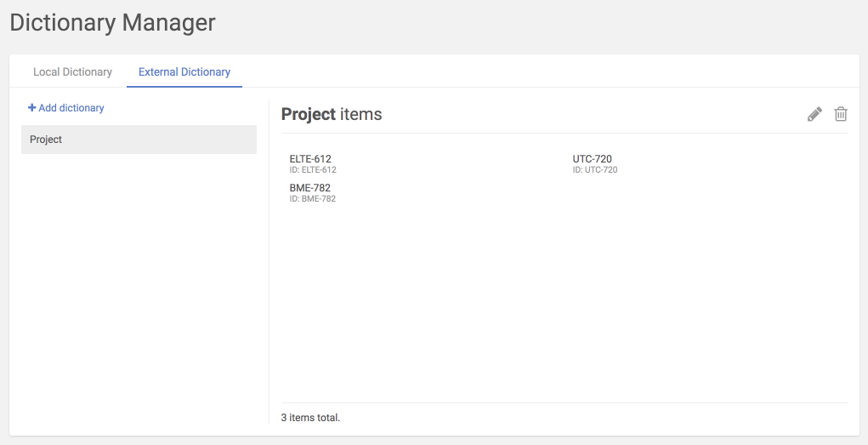Click the word 'items' in panel heading
The image size is (868, 445).
click(x=361, y=114)
